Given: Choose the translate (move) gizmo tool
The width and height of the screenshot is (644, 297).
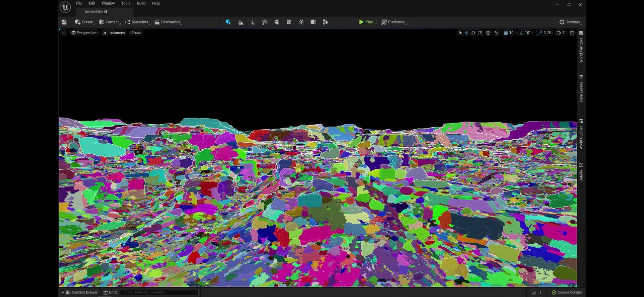Looking at the screenshot, I should pos(466,33).
